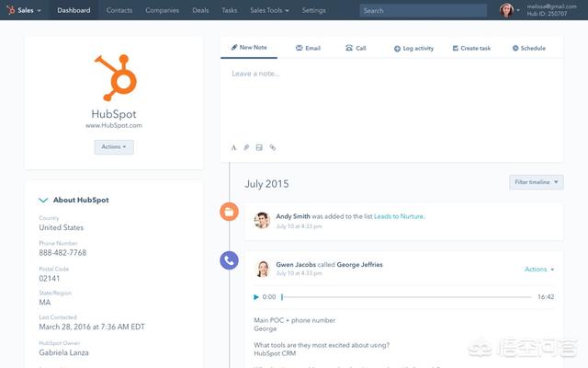Switch to the Email tab
The width and height of the screenshot is (588, 368).
click(309, 48)
